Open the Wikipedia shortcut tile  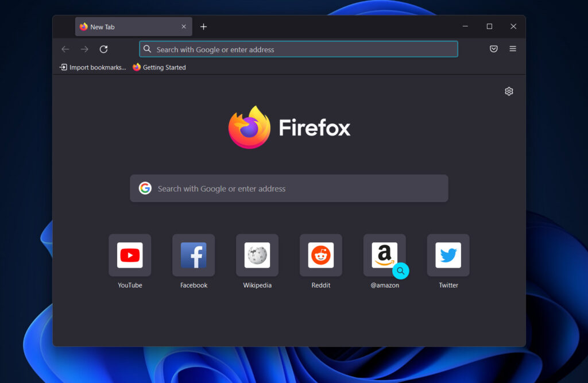[257, 255]
